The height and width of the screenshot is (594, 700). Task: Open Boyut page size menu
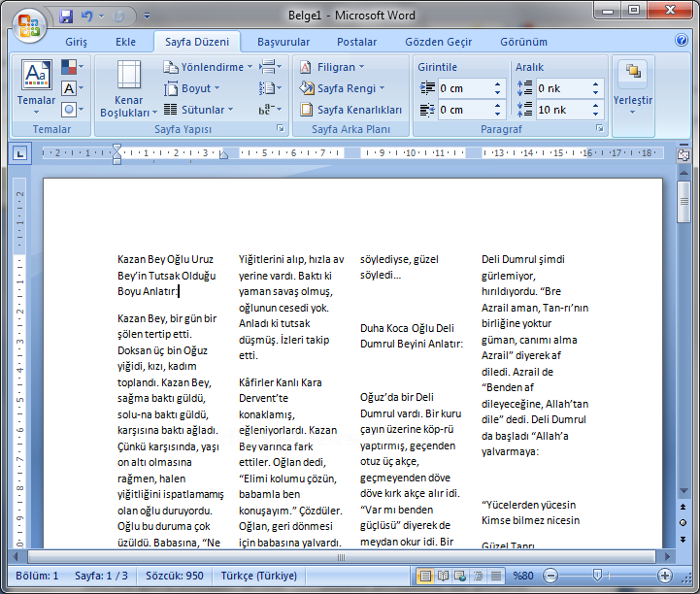click(x=192, y=88)
